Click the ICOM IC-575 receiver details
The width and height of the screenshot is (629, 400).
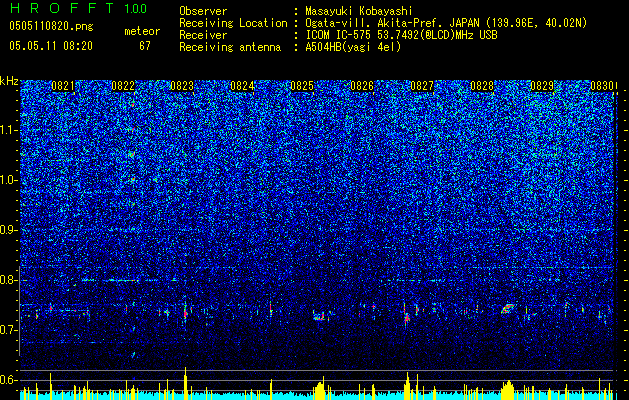point(402,35)
